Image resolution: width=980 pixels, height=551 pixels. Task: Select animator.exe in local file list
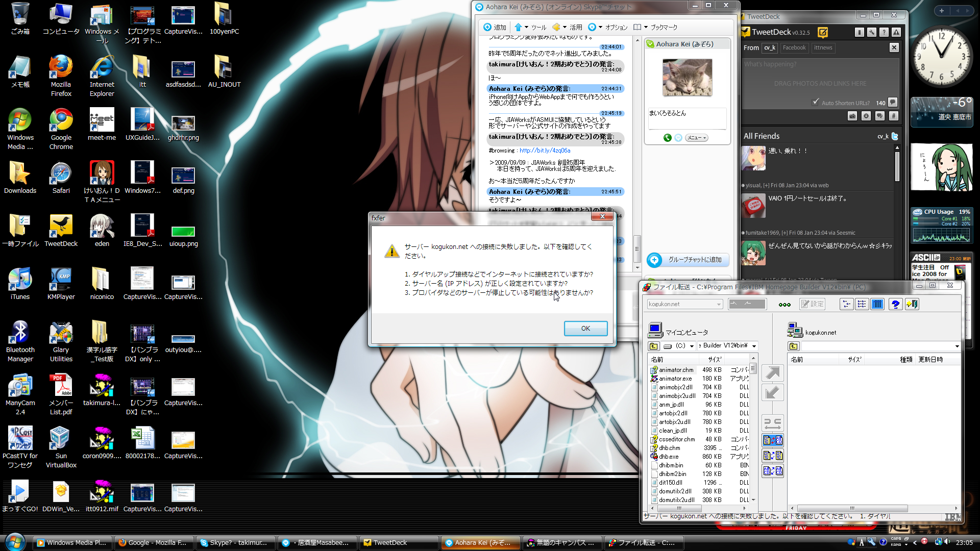(675, 379)
